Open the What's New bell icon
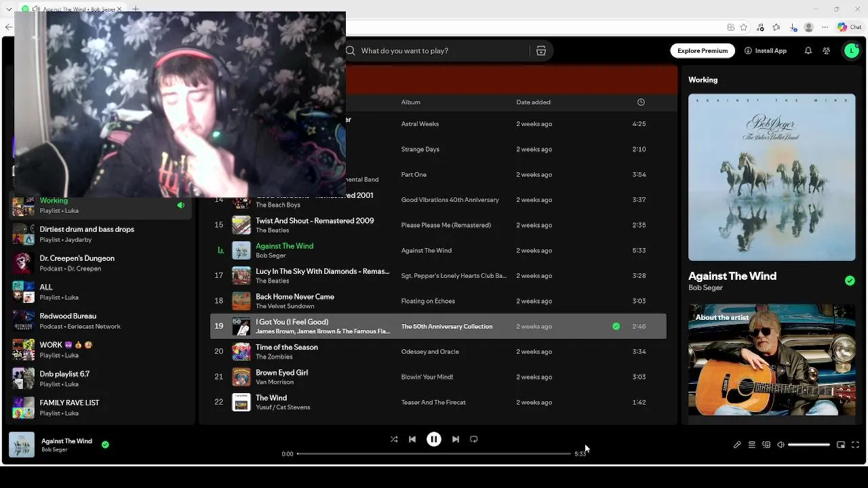The height and width of the screenshot is (488, 868). click(x=808, y=51)
